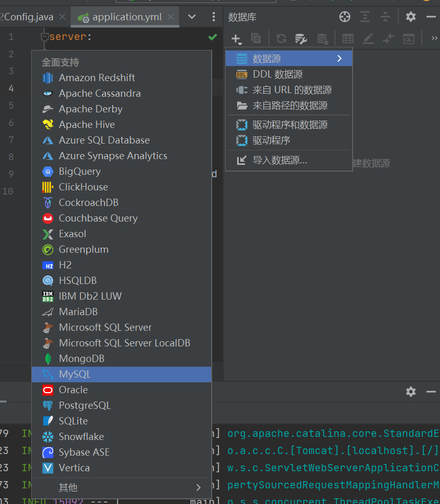Close the application.yml tab
440x504 pixels.
click(171, 17)
